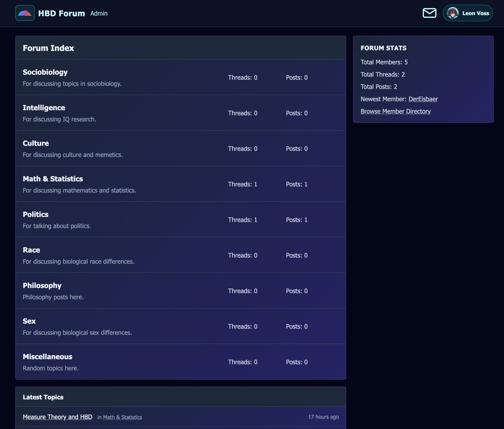Open the Math & Statistics forum heading
Image resolution: width=504 pixels, height=429 pixels.
pos(53,179)
